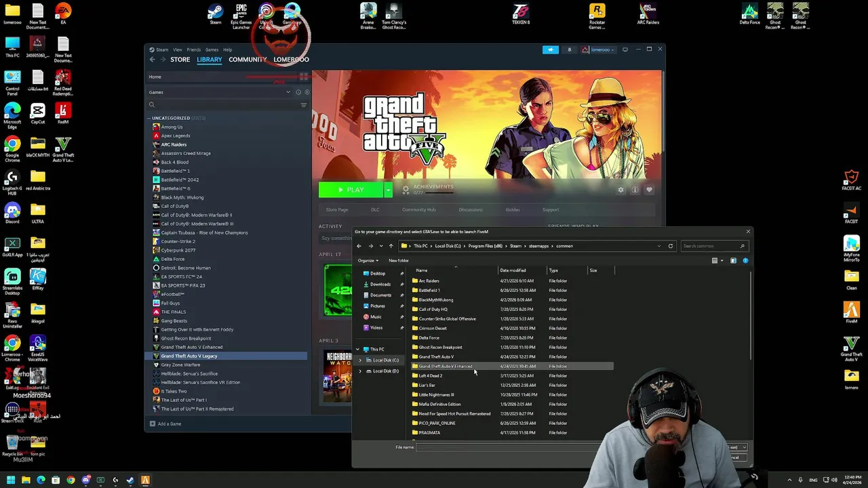The width and height of the screenshot is (868, 488).
Task: Open TEKKEN 8 desktop shortcut
Action: [x=521, y=14]
